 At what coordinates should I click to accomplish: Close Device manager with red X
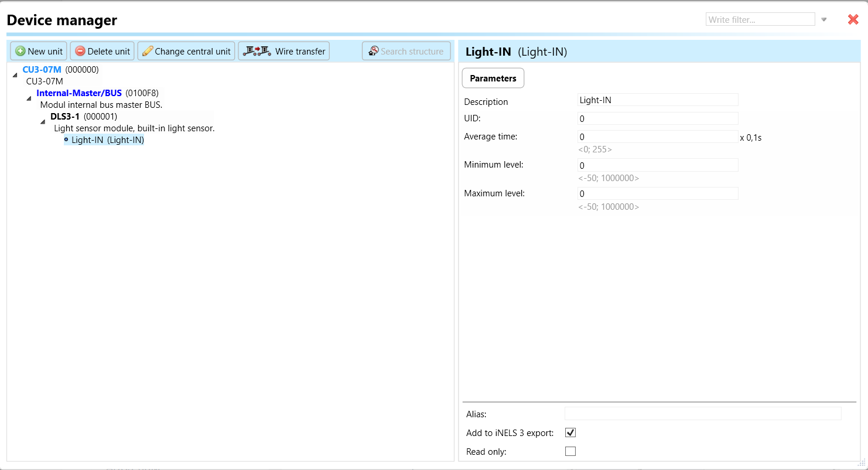[x=853, y=19]
